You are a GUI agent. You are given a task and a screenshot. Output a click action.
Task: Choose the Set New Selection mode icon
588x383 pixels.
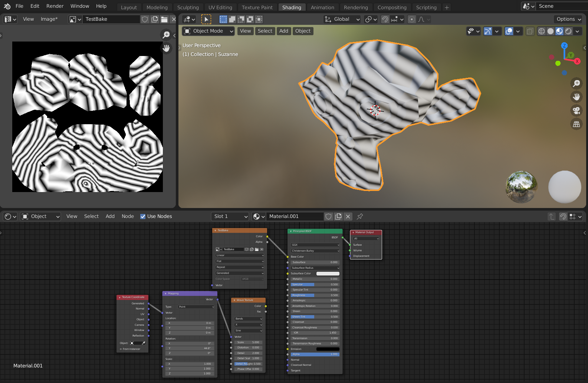point(223,19)
